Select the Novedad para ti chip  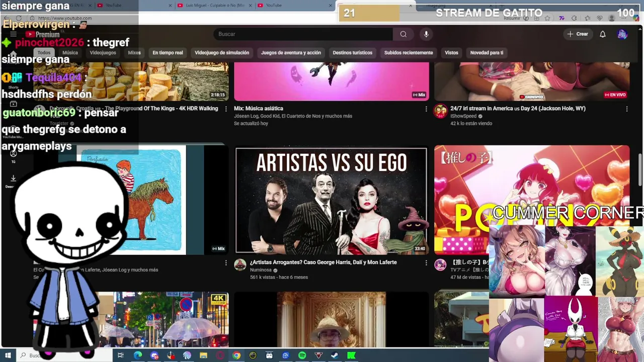487,53
